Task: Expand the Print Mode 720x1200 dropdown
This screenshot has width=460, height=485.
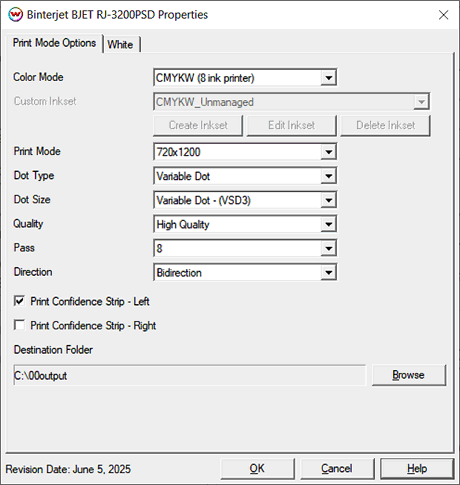Action: pos(328,152)
